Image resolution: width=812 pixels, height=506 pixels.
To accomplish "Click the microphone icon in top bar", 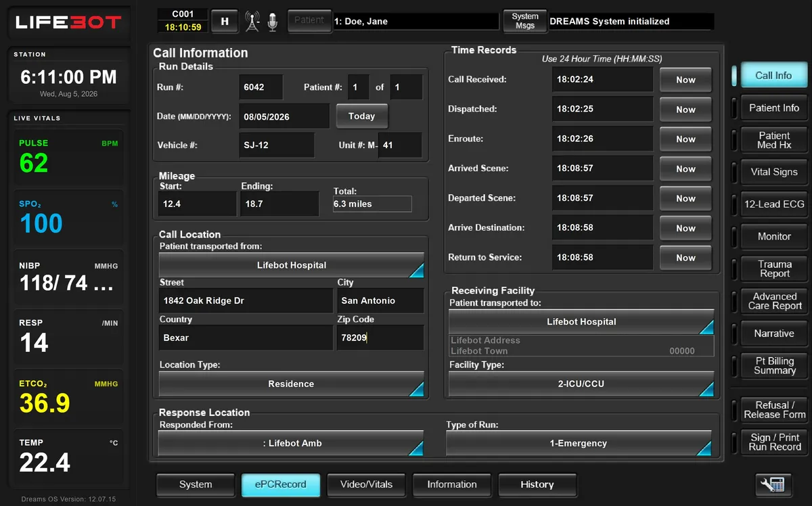I will 273,22.
